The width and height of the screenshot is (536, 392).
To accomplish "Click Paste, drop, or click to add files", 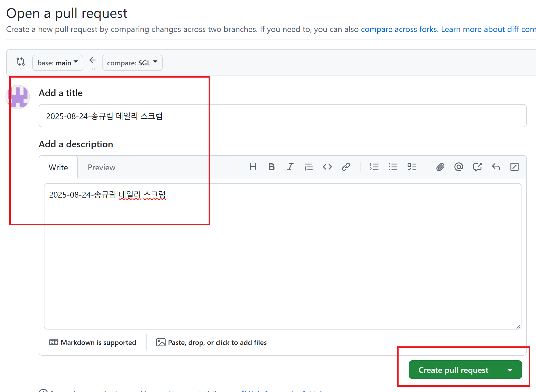I will (211, 342).
